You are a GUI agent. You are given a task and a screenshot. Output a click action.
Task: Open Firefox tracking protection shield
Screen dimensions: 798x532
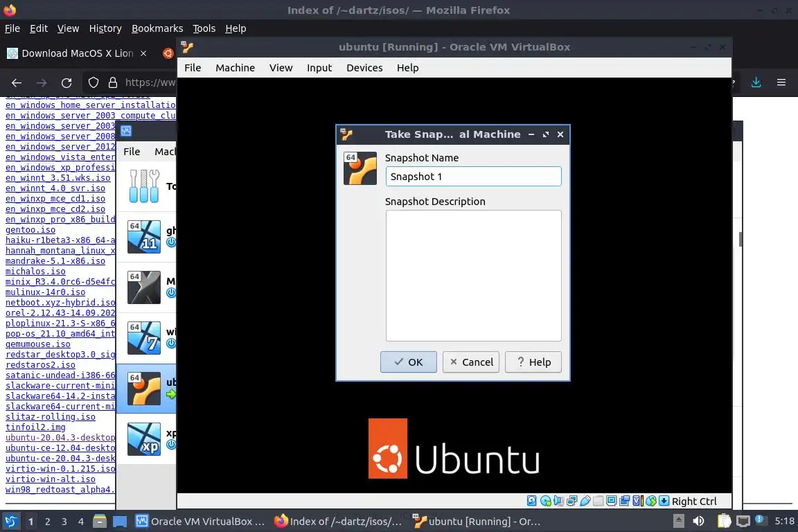click(93, 82)
